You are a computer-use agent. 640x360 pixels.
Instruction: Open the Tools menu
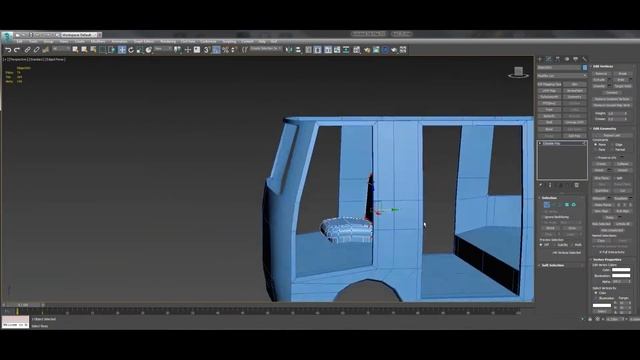coord(33,41)
